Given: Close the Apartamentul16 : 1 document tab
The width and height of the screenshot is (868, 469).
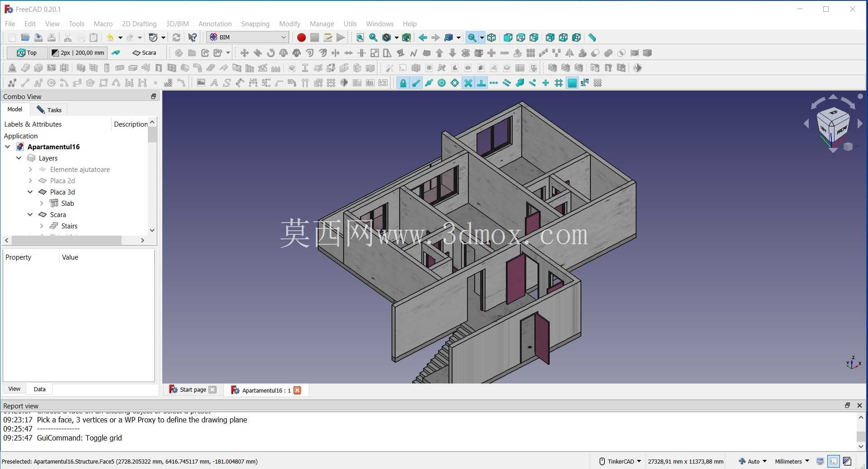Looking at the screenshot, I should [297, 390].
